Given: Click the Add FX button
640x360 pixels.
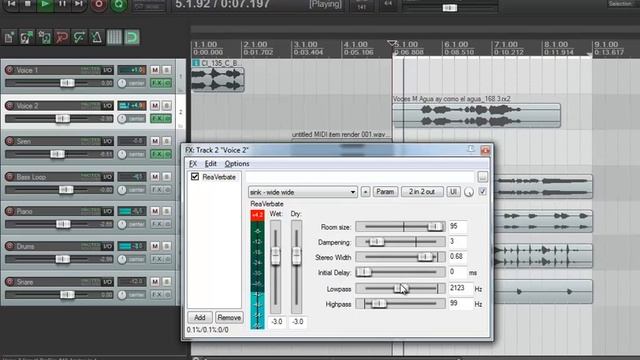Looking at the screenshot, I should click(200, 318).
